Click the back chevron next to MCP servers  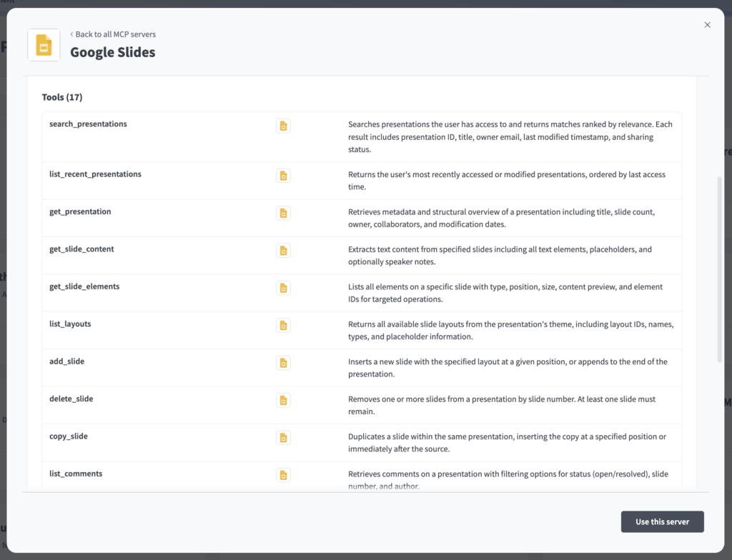(71, 34)
